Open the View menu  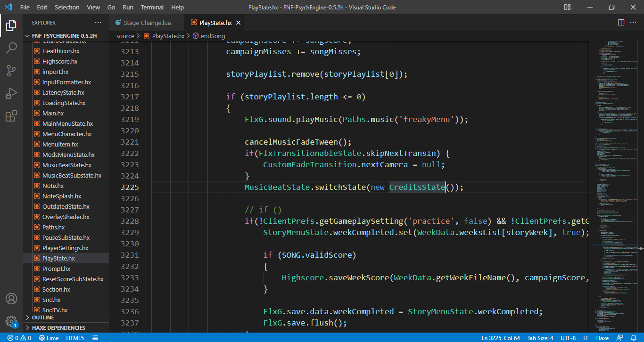point(93,7)
